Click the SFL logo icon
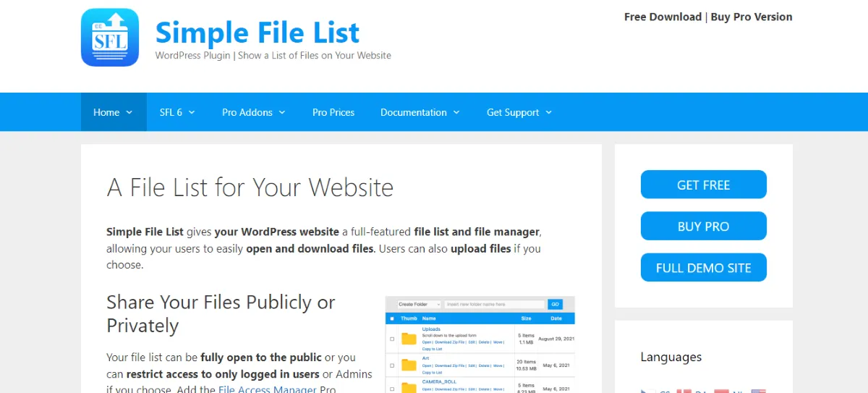Viewport: 868px width, 393px height. pyautogui.click(x=110, y=38)
